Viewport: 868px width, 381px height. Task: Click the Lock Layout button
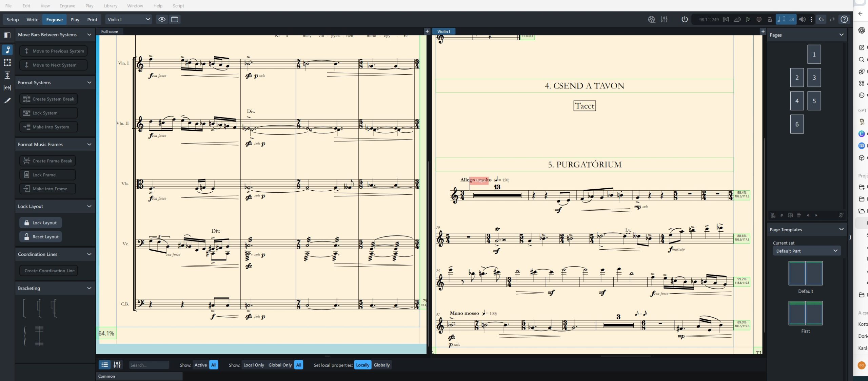41,223
